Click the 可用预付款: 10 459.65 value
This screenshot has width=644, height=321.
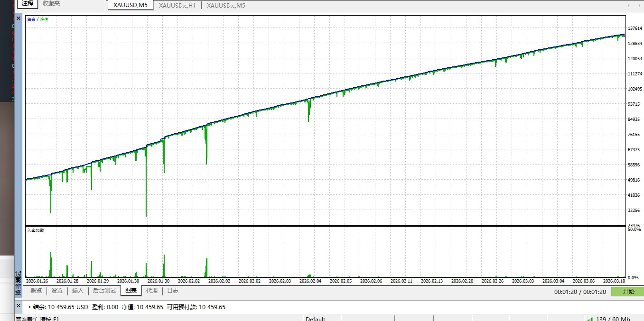[x=196, y=307]
